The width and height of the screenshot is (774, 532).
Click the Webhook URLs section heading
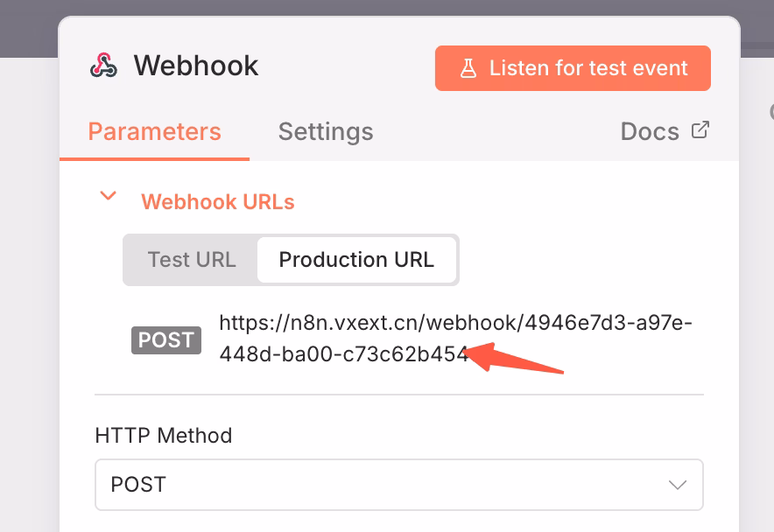coord(218,202)
